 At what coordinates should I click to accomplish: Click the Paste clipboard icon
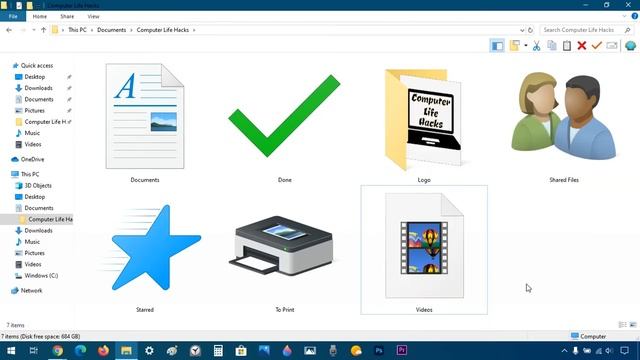coord(567,45)
